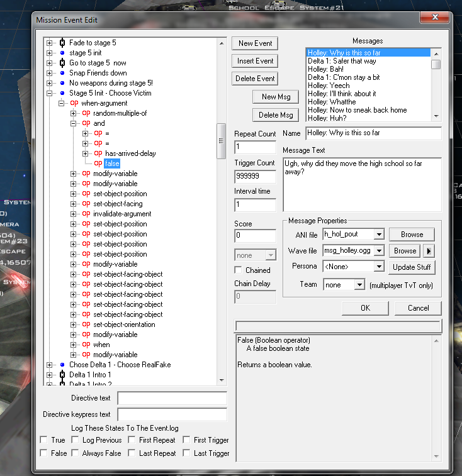This screenshot has height=476, width=462.
Task: Click the event tree scrollbar thumb
Action: click(222, 141)
